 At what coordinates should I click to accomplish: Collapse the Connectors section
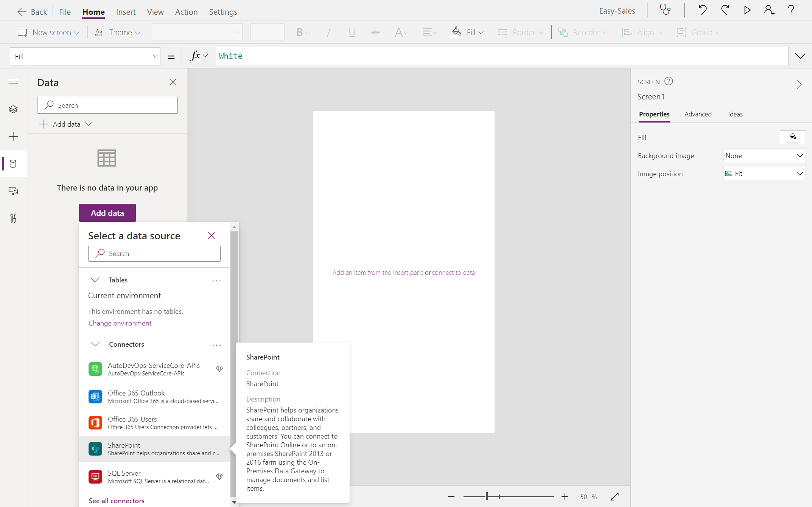tap(95, 344)
